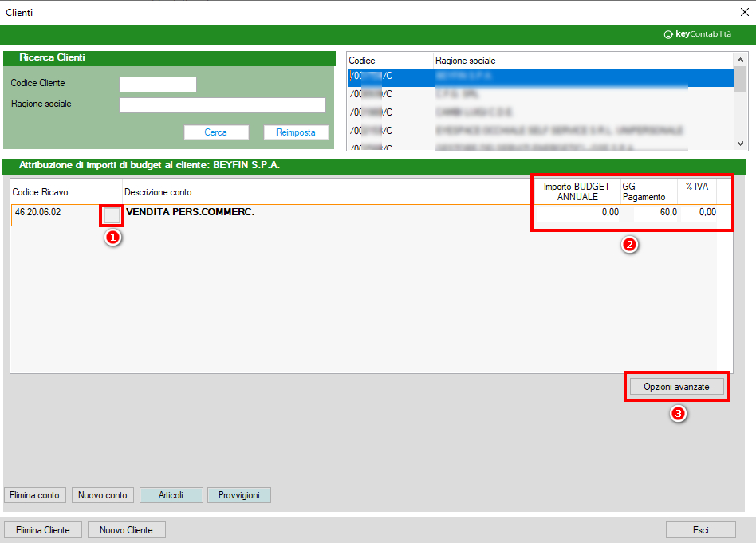
Task: Click Elimina conto button
Action: [34, 495]
